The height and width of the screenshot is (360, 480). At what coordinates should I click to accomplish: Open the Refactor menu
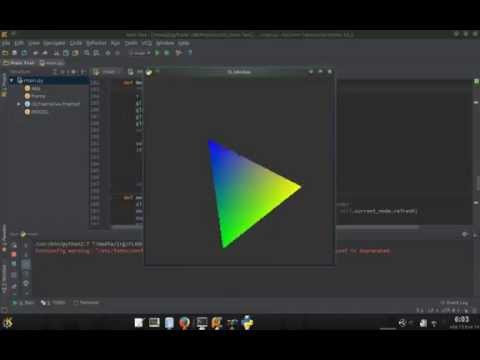[x=96, y=43]
